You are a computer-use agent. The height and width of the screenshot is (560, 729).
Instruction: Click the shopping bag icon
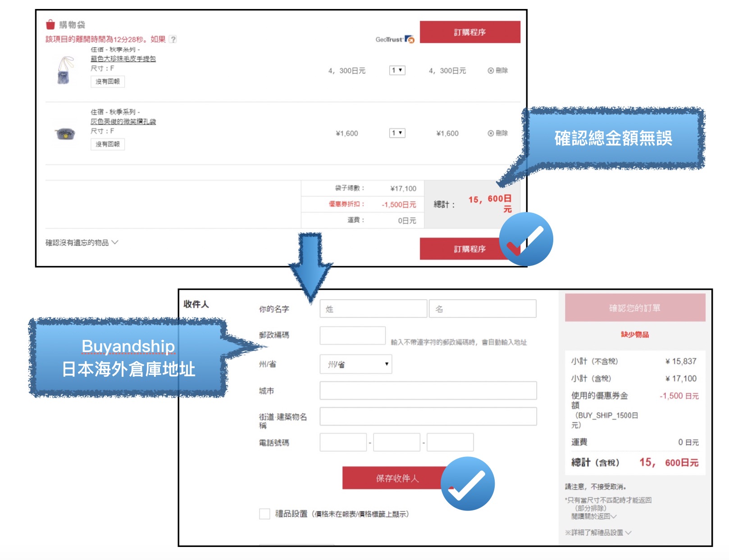click(50, 24)
